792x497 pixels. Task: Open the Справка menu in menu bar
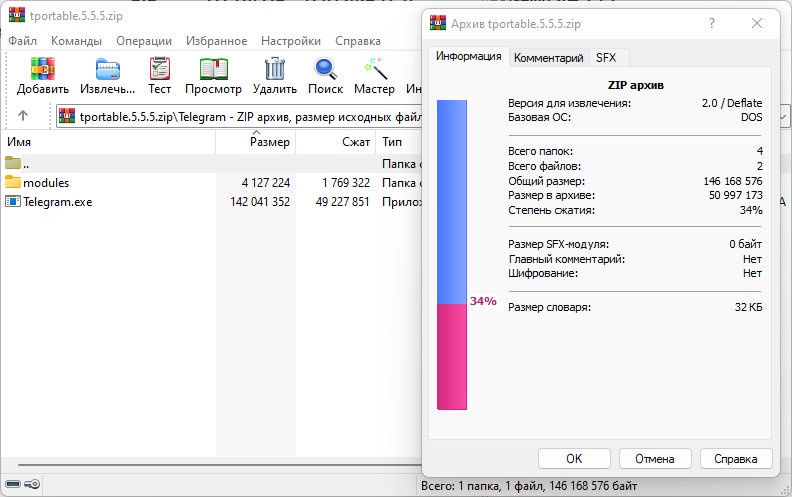[358, 41]
